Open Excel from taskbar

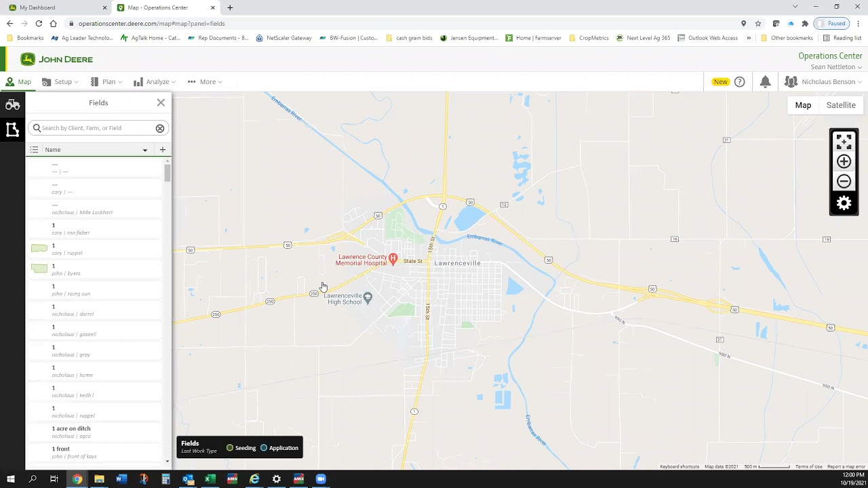click(x=210, y=479)
